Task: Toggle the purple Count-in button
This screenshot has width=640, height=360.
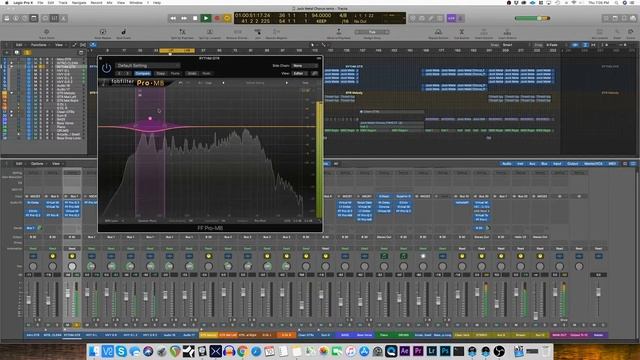Action: pos(451,18)
